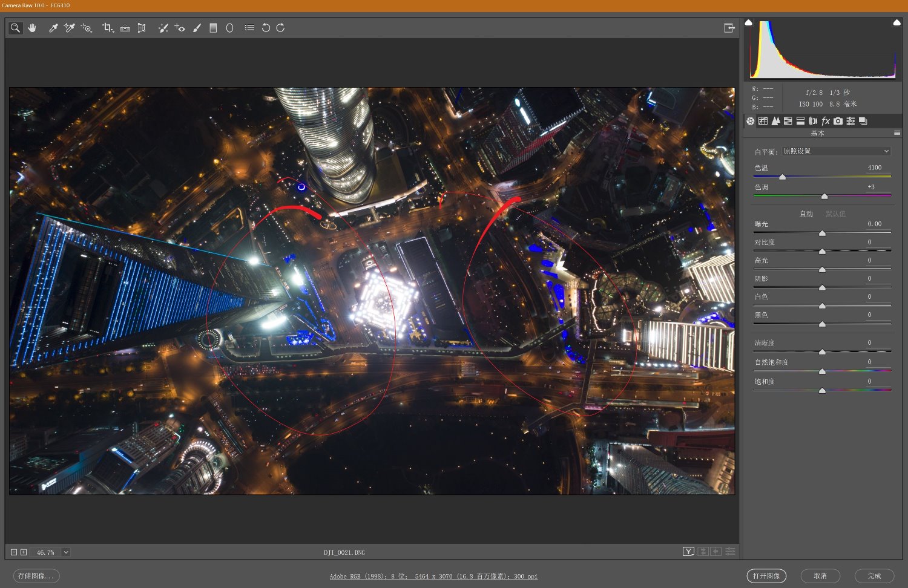
Task: Click the 完成 done button
Action: [874, 576]
